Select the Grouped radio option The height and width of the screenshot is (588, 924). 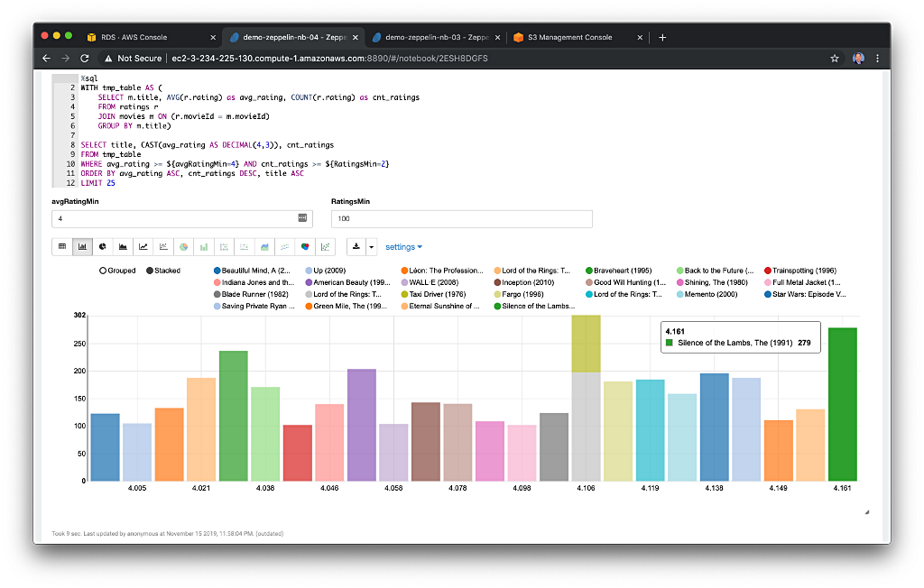point(117,271)
